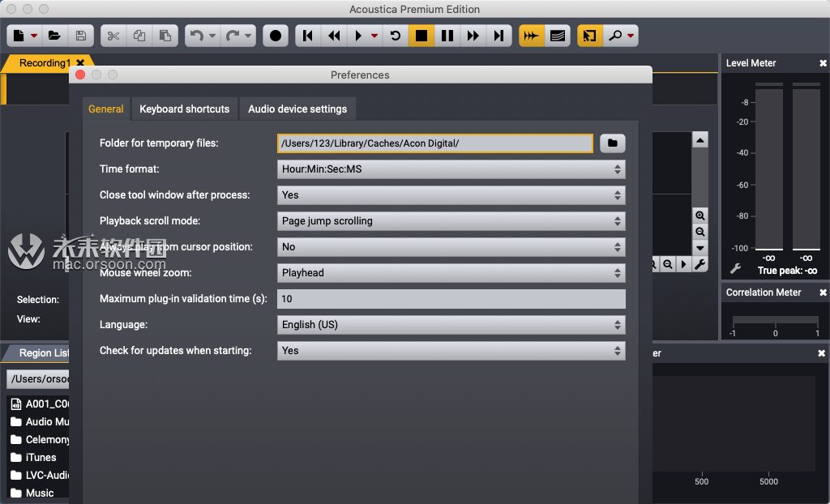This screenshot has width=830, height=504.
Task: Click the Pause playback button
Action: coord(447,36)
